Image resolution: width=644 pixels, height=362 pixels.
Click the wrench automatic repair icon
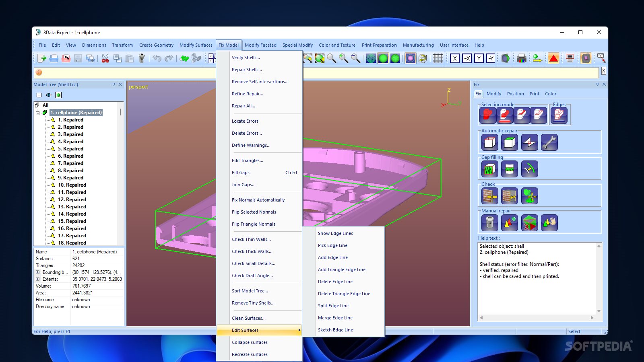[x=549, y=142]
